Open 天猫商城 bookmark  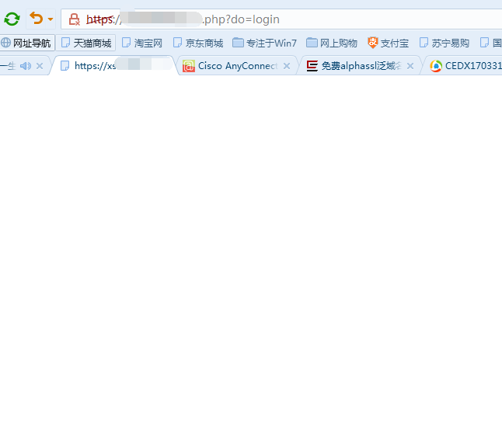(x=85, y=43)
